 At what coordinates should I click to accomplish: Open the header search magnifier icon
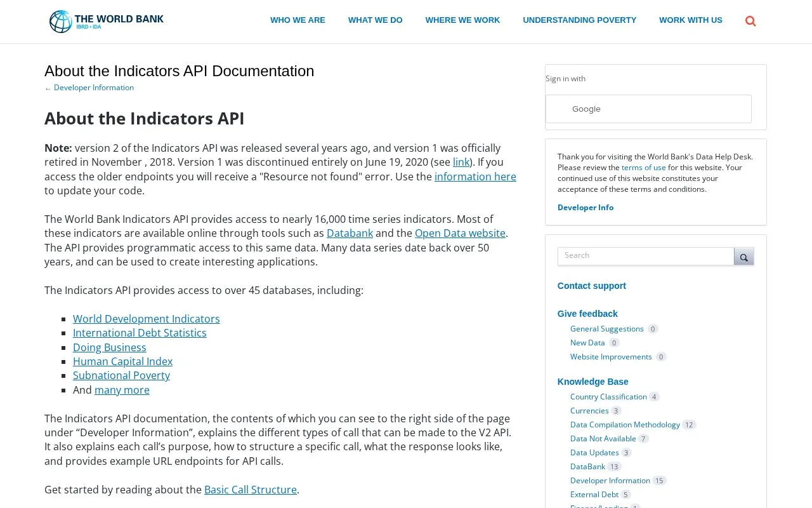pyautogui.click(x=750, y=21)
